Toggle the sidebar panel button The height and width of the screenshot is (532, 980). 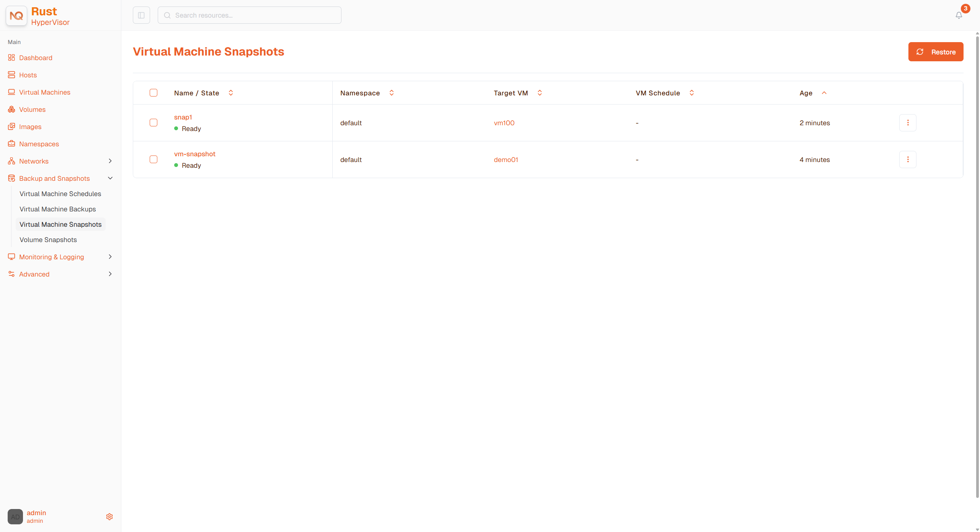coord(141,15)
